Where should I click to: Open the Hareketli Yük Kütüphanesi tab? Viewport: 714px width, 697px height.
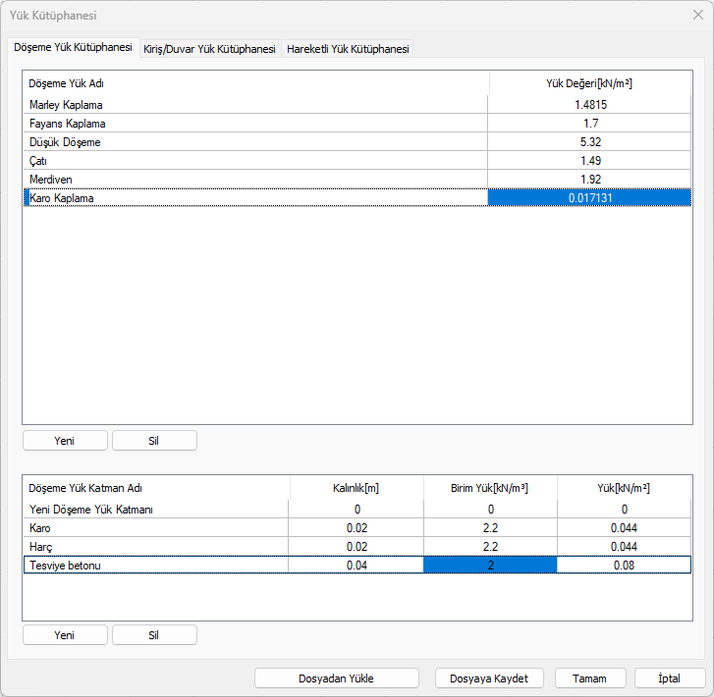point(347,49)
